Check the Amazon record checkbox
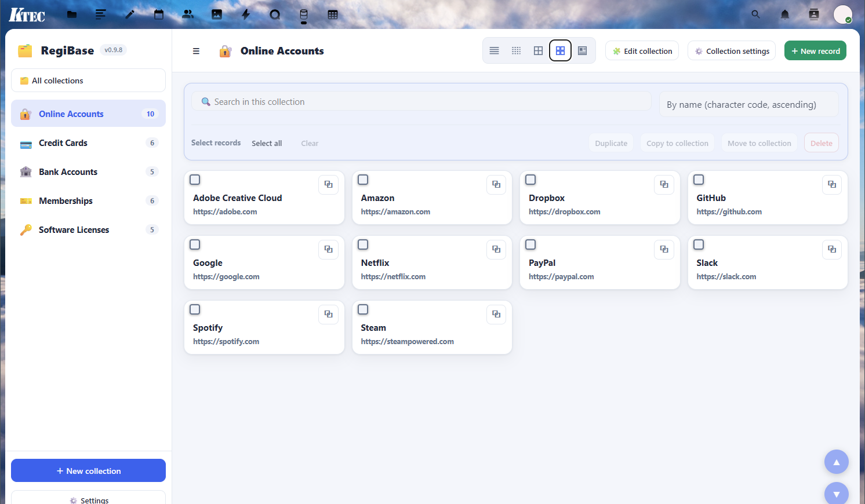The image size is (865, 504). (x=363, y=180)
